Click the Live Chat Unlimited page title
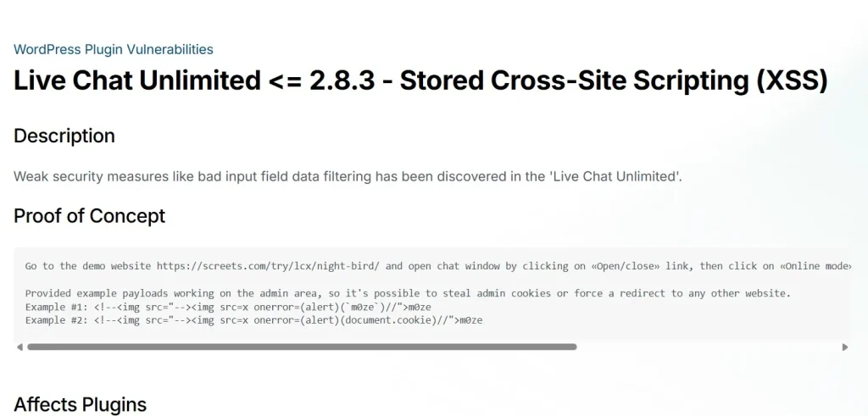Image resolution: width=868 pixels, height=416 pixels. point(420,80)
